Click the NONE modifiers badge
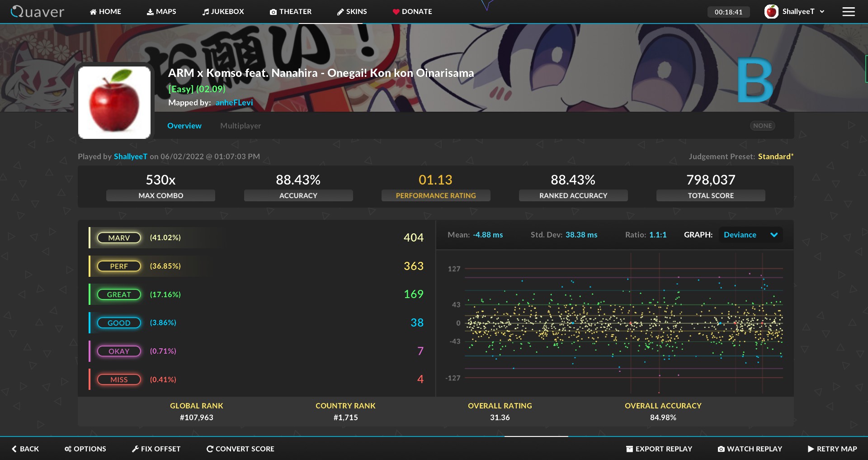868x460 pixels. 762,126
